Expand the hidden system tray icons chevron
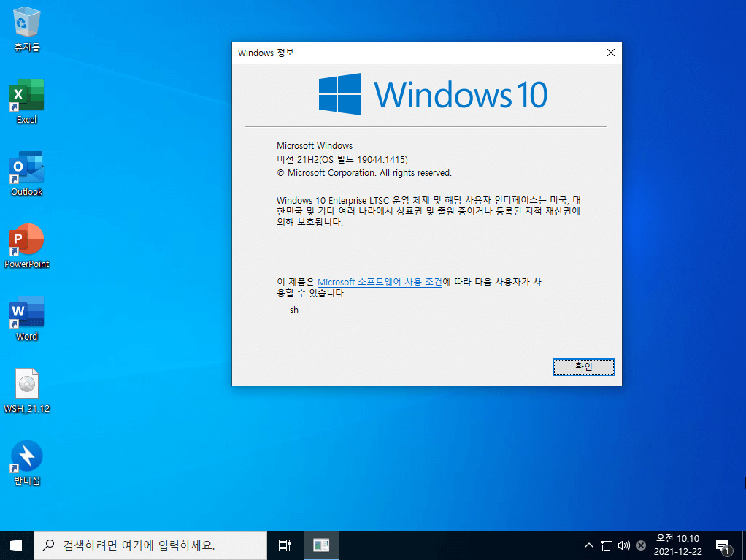The width and height of the screenshot is (746, 560). point(589,545)
